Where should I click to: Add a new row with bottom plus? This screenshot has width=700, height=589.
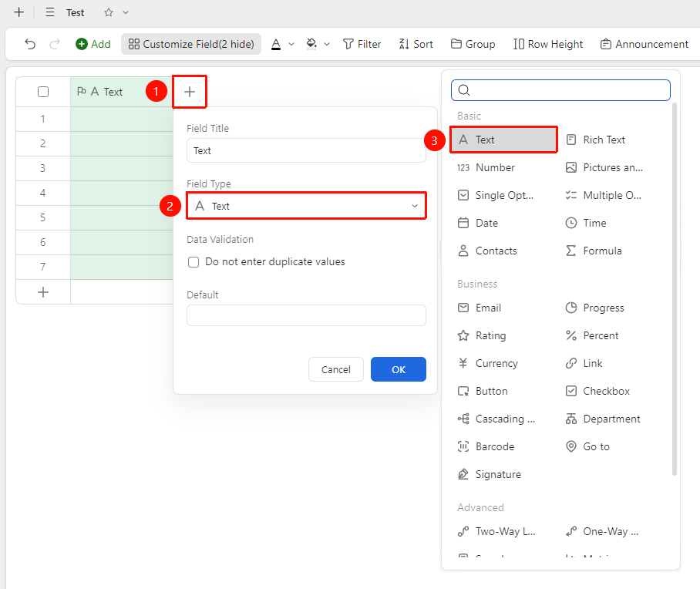(43, 292)
